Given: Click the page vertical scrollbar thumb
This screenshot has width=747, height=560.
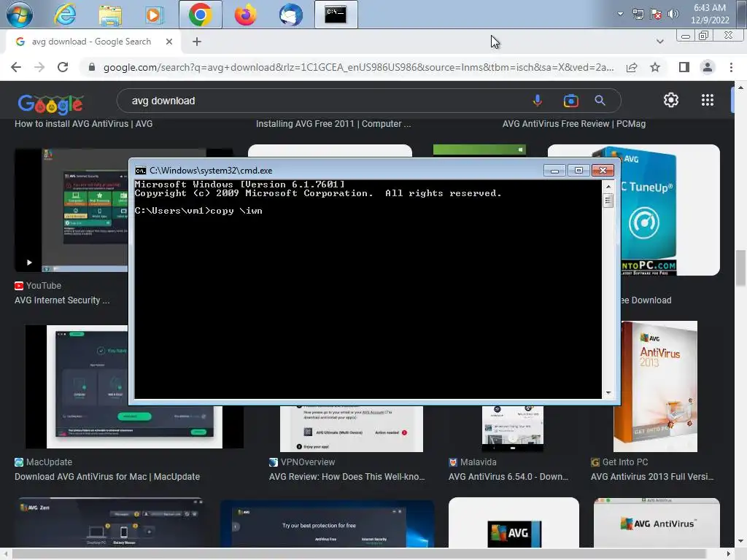Looking at the screenshot, I should pyautogui.click(x=740, y=268).
